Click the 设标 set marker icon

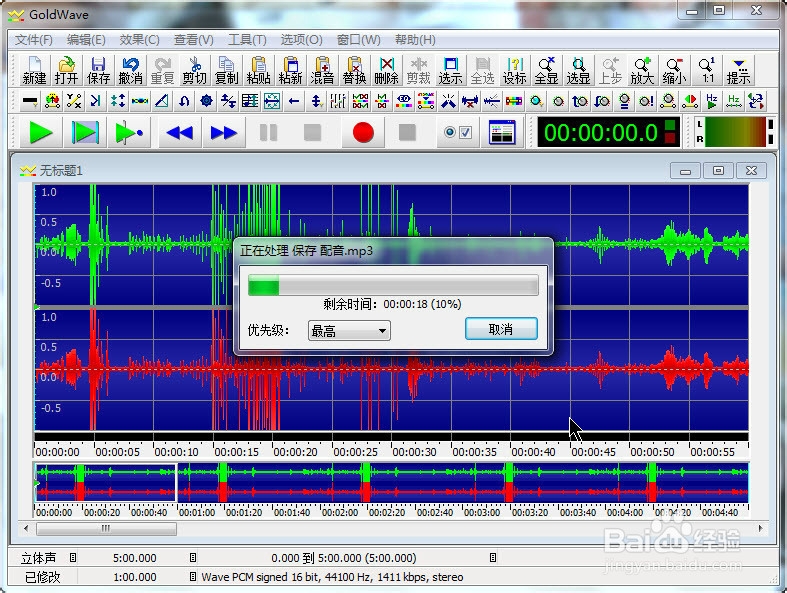coord(514,70)
